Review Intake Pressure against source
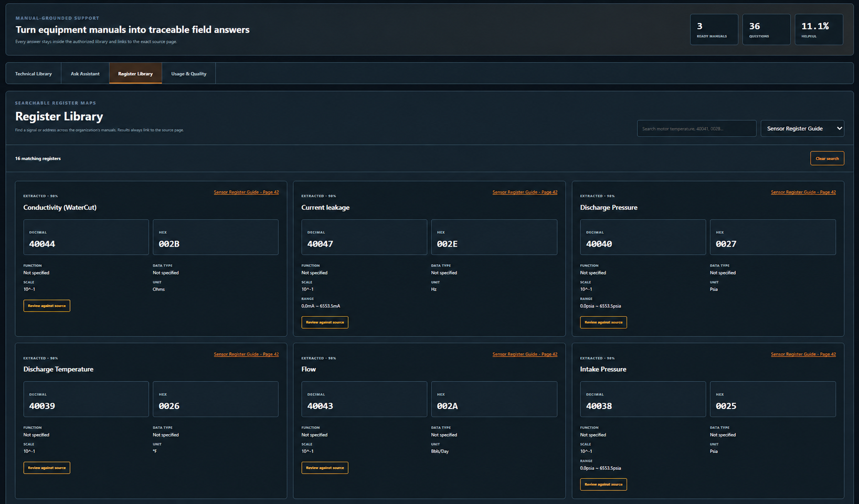 (603, 484)
